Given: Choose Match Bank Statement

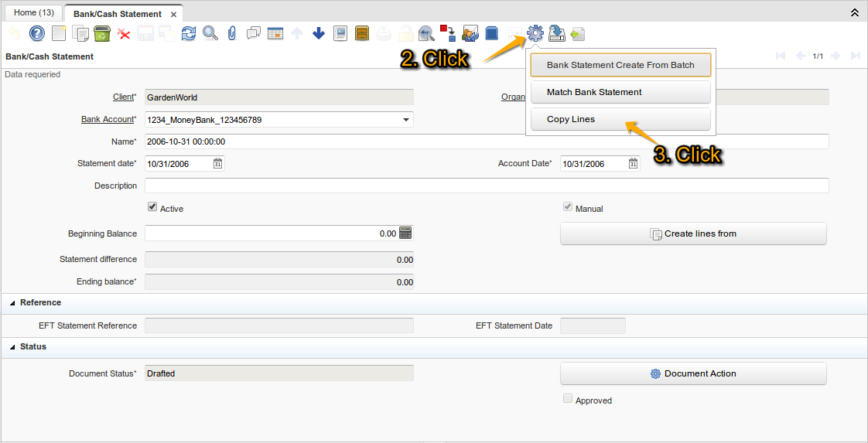Looking at the screenshot, I should tap(620, 92).
